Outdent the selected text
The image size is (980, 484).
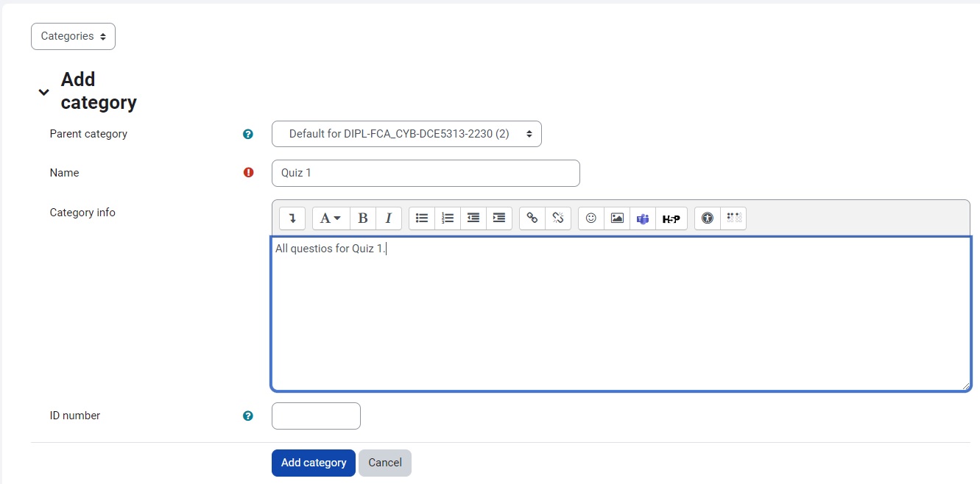(x=473, y=218)
